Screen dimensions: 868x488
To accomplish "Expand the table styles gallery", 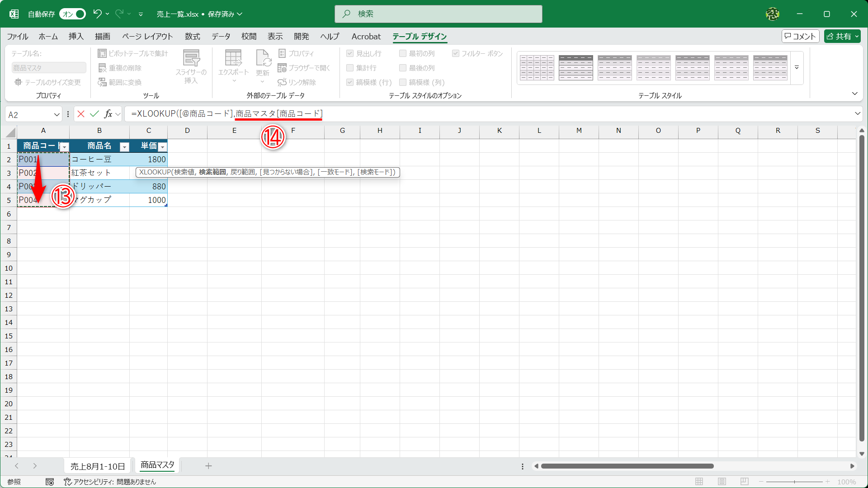I will (x=797, y=68).
